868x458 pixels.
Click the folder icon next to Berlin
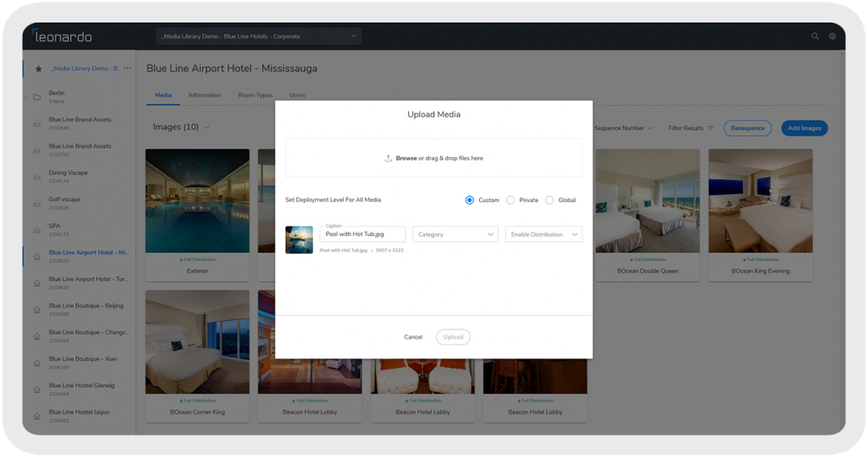[37, 97]
